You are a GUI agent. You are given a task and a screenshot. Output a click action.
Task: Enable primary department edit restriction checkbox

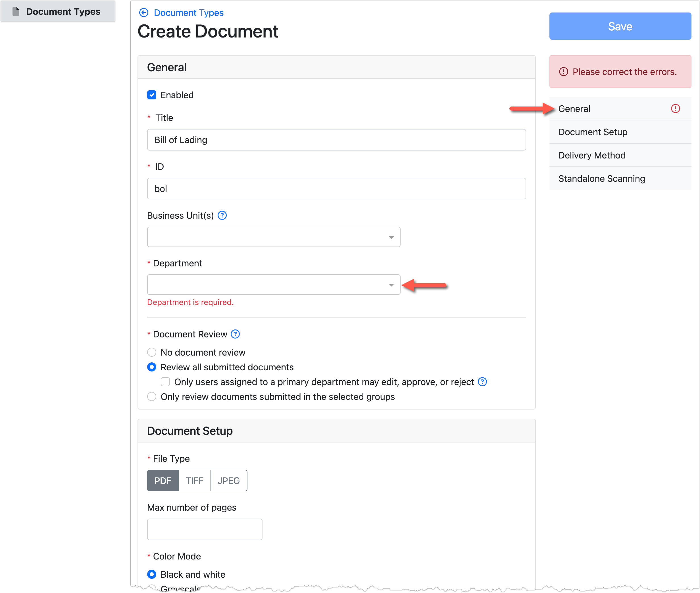[165, 382]
